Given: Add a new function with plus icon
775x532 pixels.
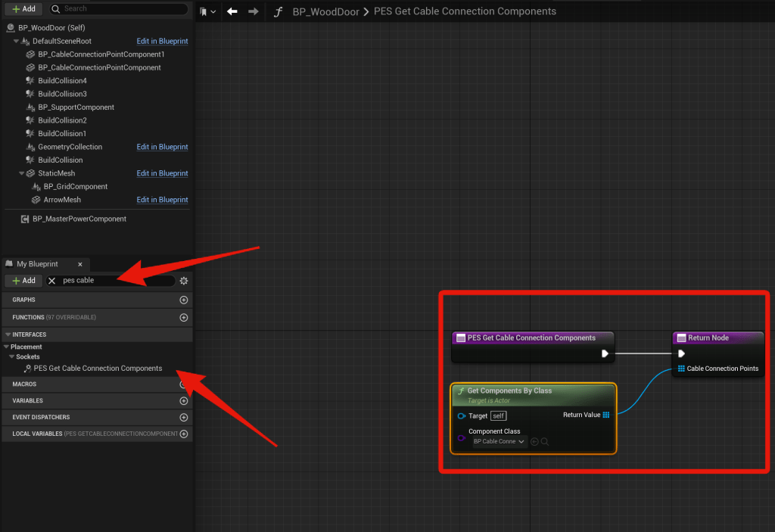Looking at the screenshot, I should coord(183,317).
